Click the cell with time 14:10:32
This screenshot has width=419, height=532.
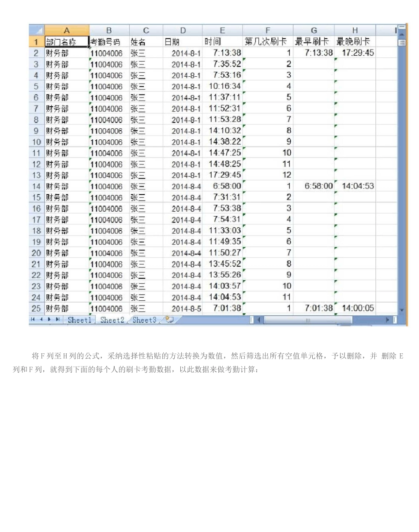(222, 131)
